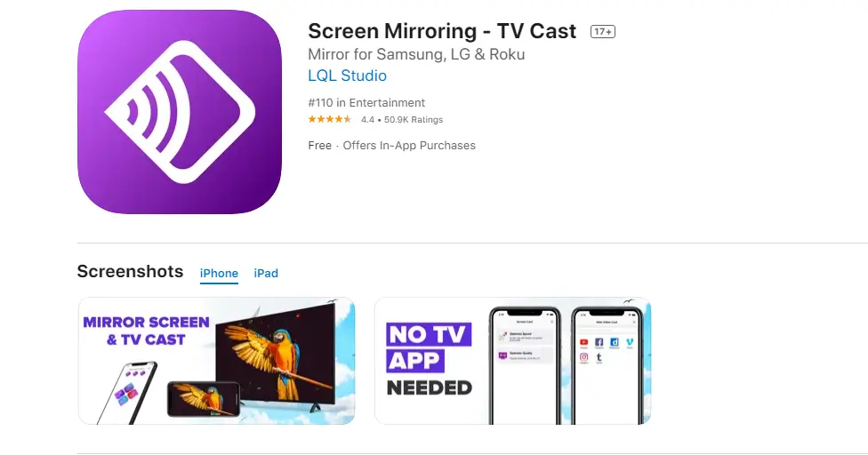868x455 pixels.
Task: Open the LQL Studio developer link
Action: click(347, 76)
